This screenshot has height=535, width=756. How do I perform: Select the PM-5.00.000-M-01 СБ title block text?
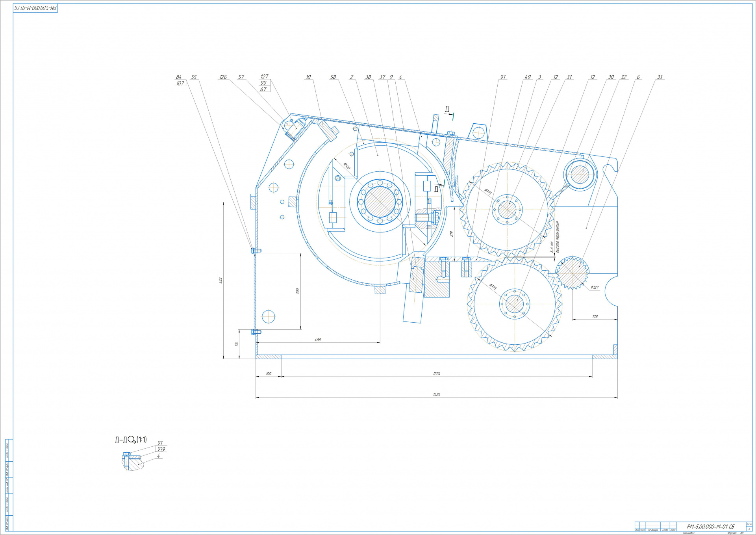coord(710,526)
